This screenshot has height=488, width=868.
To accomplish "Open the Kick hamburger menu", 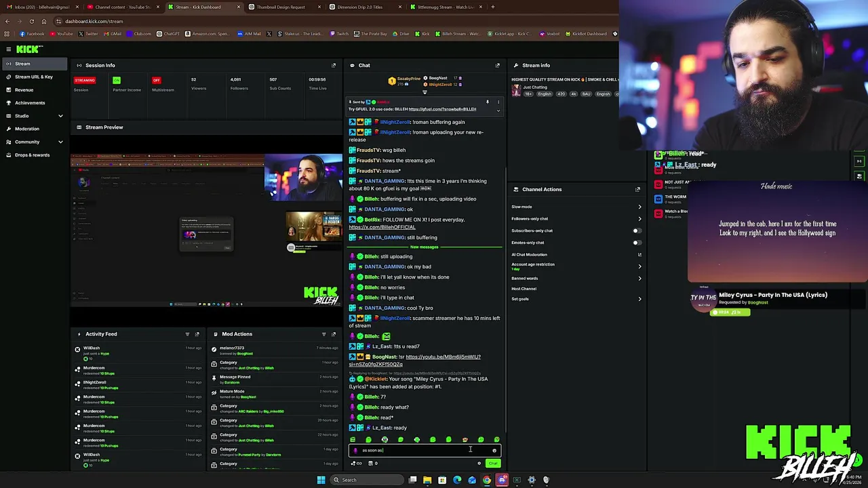I will (8, 49).
